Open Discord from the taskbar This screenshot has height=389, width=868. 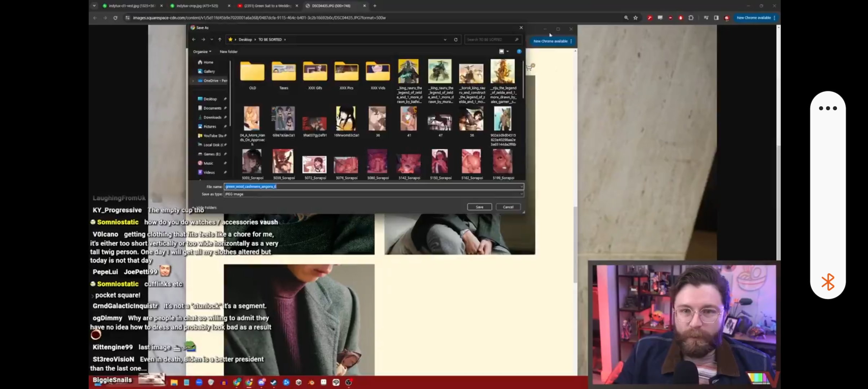[x=261, y=383]
